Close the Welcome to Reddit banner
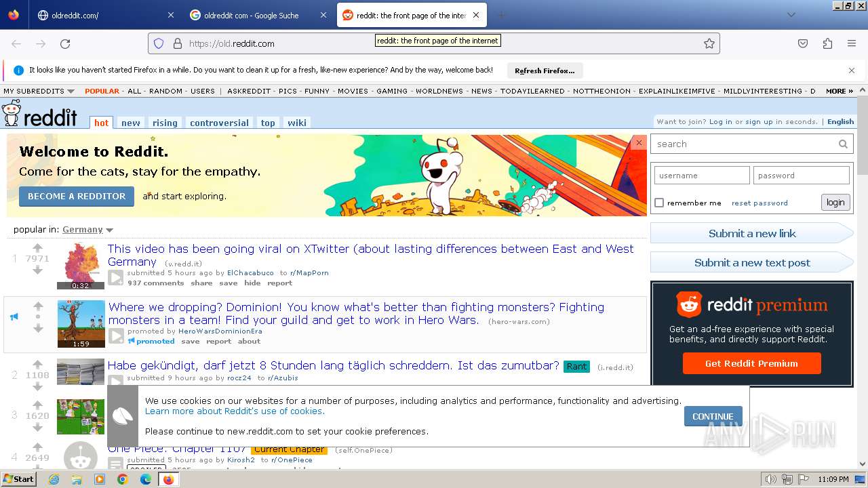This screenshot has height=488, width=868. pos(639,142)
